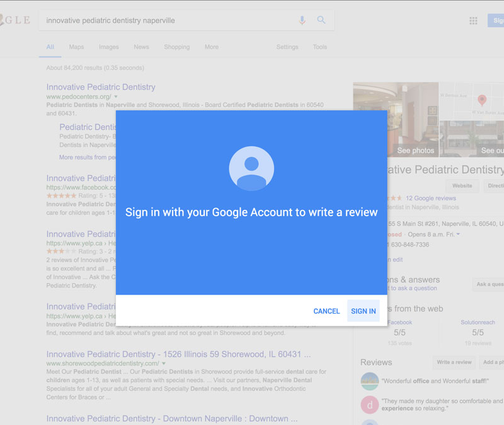Click the account avatar icon in the dialog
This screenshot has width=504, height=425.
coord(251,168)
